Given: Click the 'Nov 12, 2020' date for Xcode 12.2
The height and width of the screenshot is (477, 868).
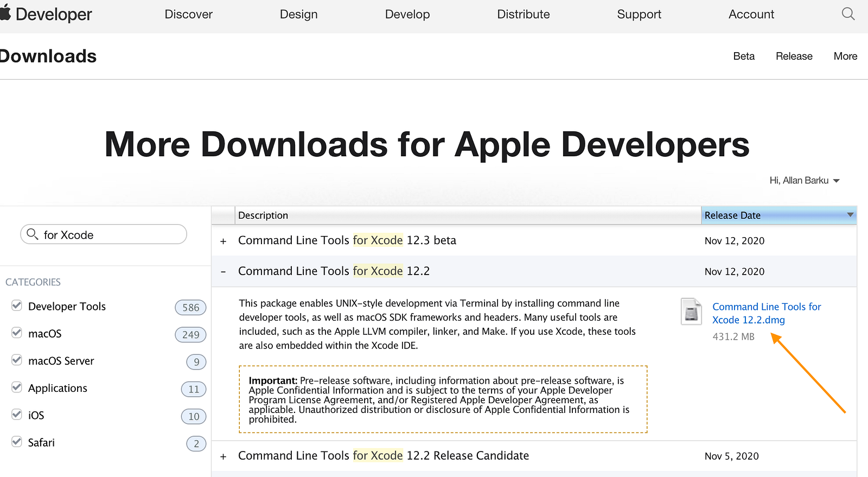Looking at the screenshot, I should tap(735, 271).
